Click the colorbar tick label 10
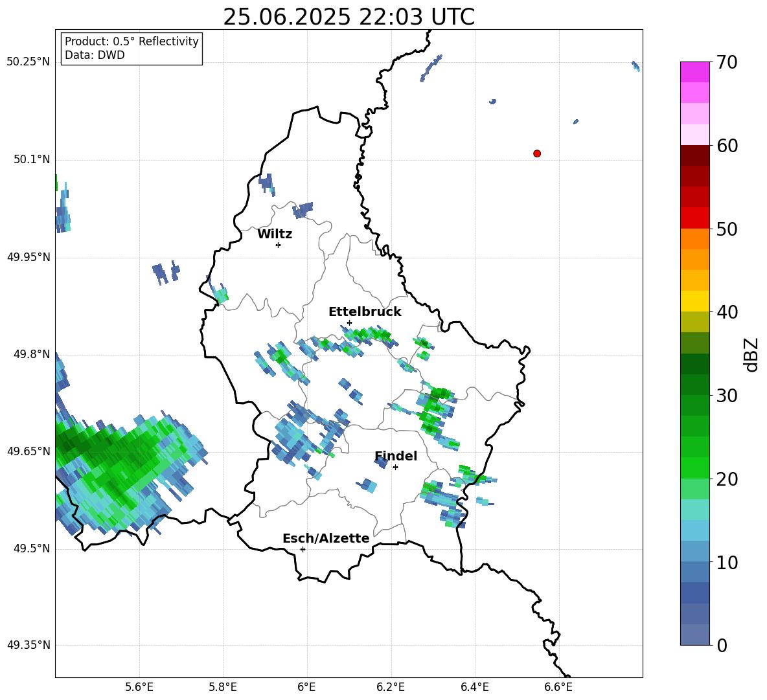 (727, 562)
